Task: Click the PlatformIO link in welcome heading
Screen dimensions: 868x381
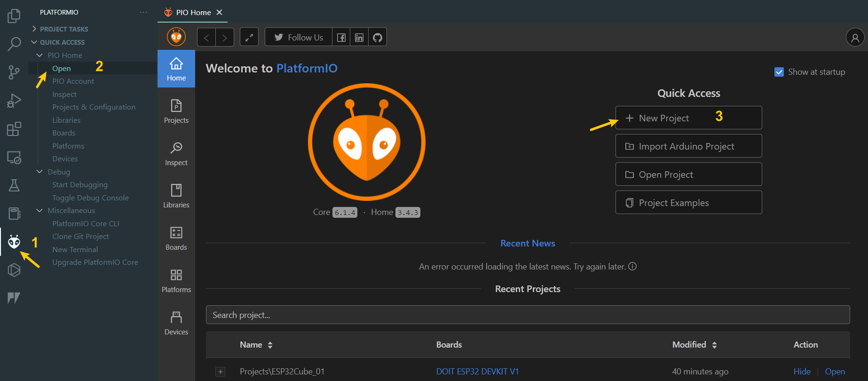Action: click(307, 68)
